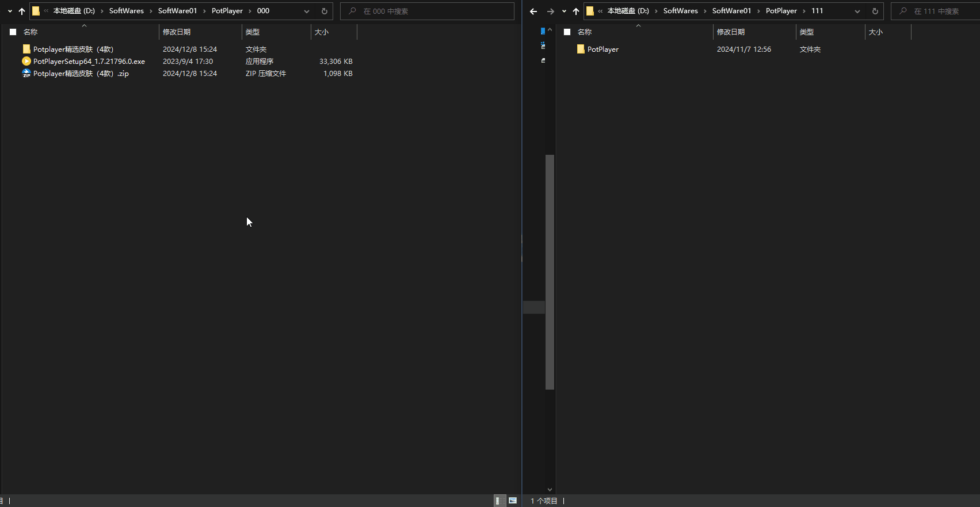Open previous locations dropdown in right address bar

tap(857, 11)
